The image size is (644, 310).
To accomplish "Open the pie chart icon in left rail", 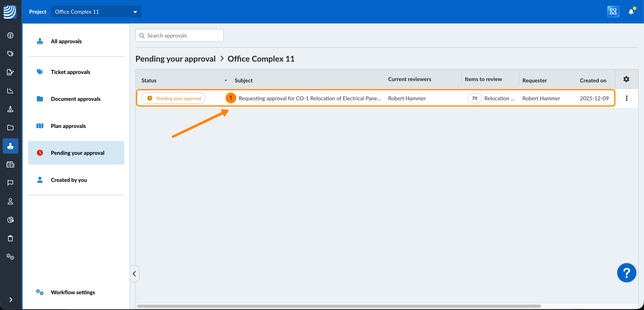I will click(x=10, y=220).
